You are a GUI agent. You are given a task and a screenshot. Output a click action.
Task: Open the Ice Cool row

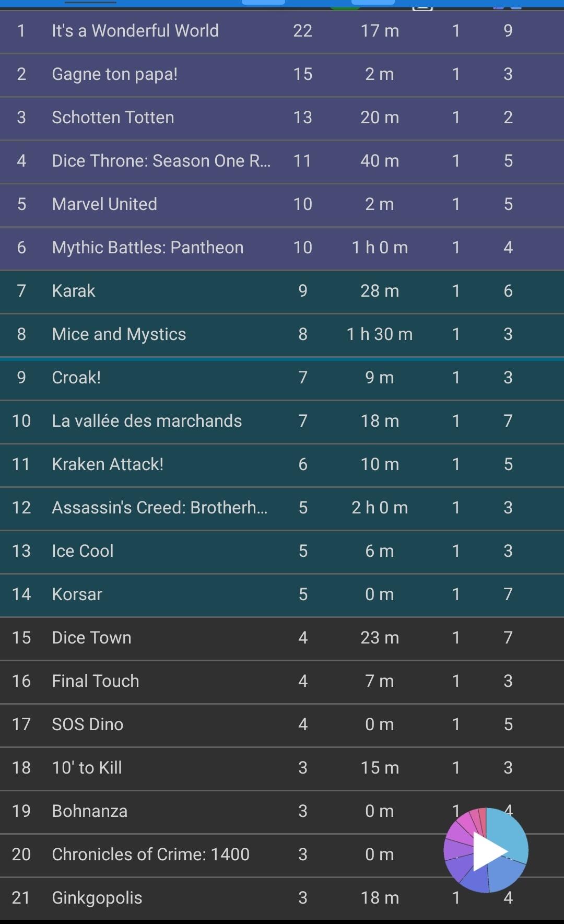282,552
